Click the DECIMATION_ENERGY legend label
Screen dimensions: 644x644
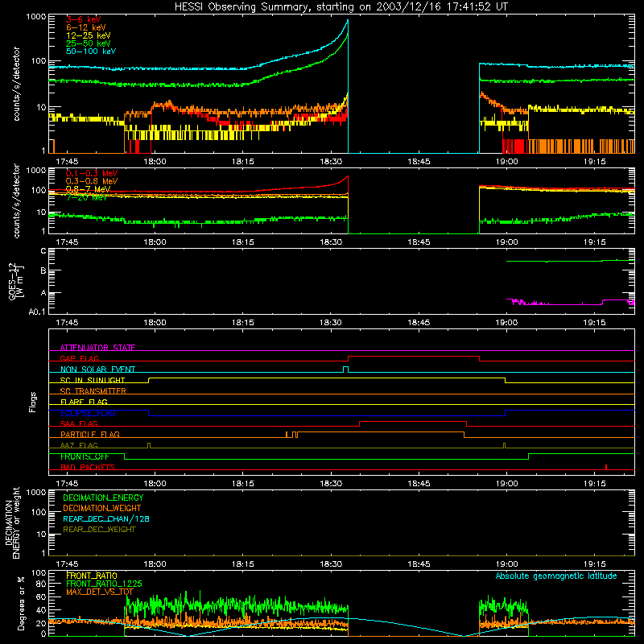click(103, 497)
